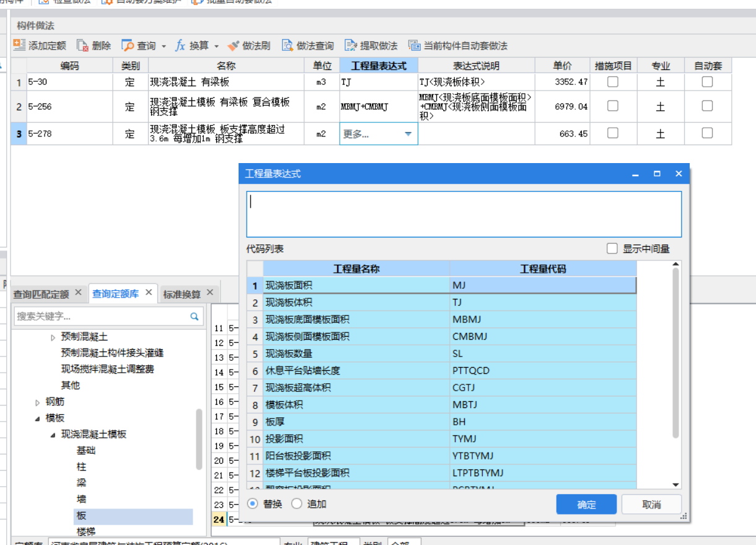Toggle 自动套 checkbox for row 5-256
756x545 pixels.
[707, 106]
